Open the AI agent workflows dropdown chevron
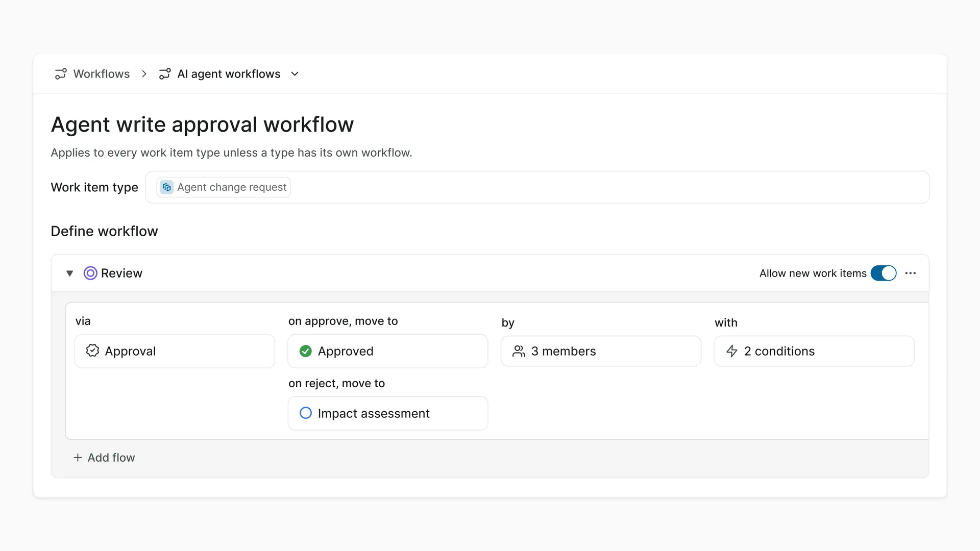The width and height of the screenshot is (980, 551). click(295, 74)
